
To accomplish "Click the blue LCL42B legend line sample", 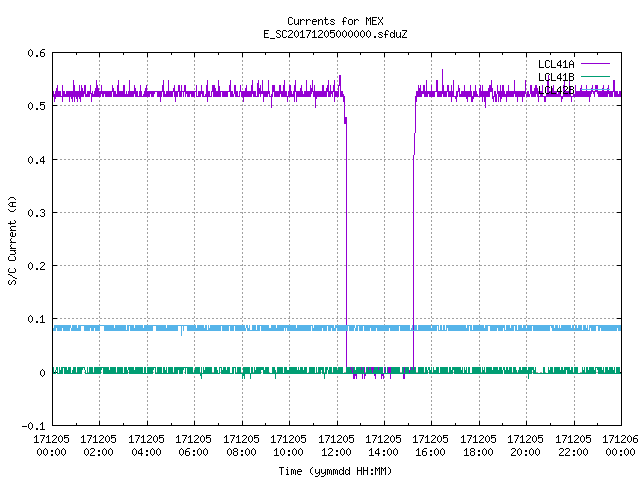I will pos(595,89).
